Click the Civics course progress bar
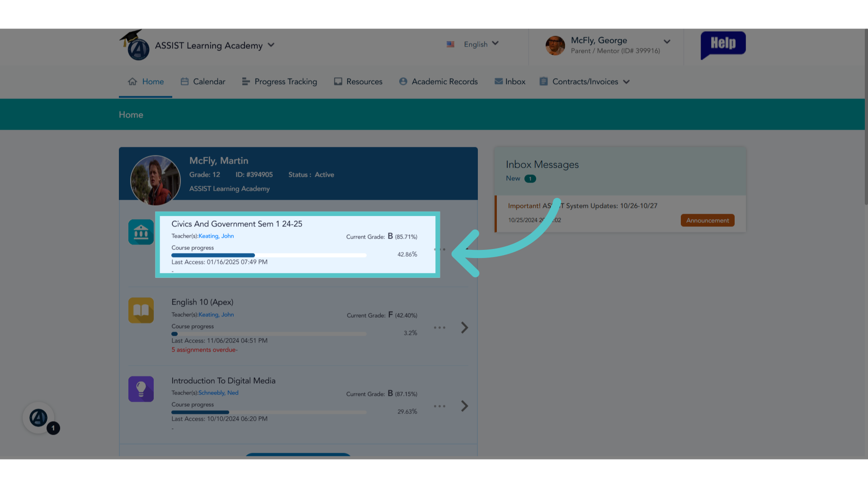 click(x=269, y=255)
